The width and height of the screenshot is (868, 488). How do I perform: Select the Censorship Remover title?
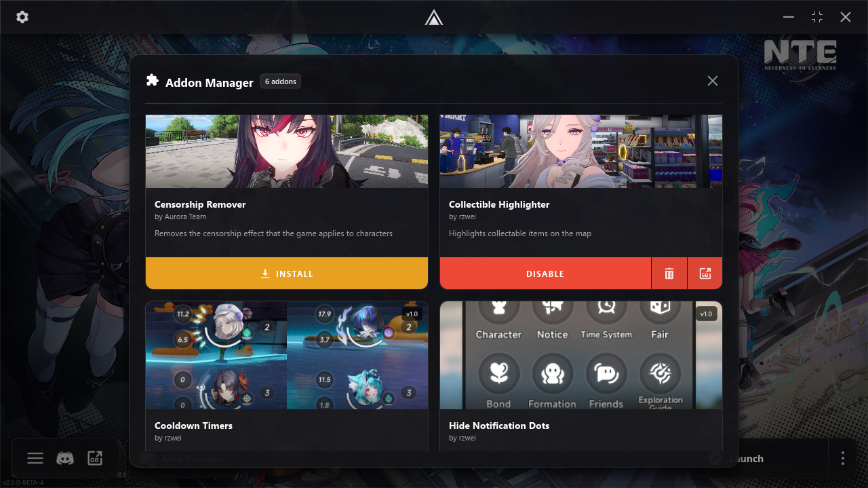(x=200, y=204)
